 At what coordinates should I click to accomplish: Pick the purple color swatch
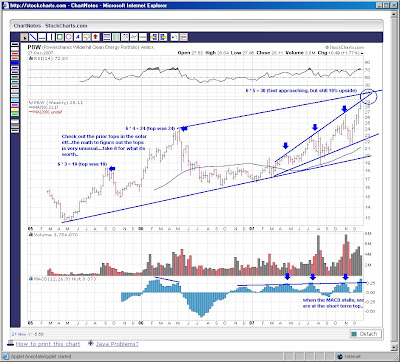coord(15,72)
